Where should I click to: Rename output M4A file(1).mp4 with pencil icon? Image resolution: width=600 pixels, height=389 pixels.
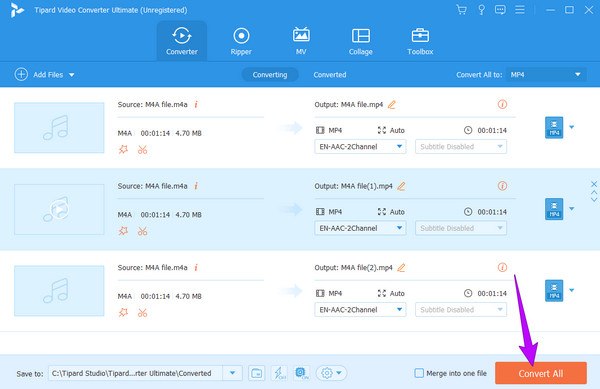(401, 186)
